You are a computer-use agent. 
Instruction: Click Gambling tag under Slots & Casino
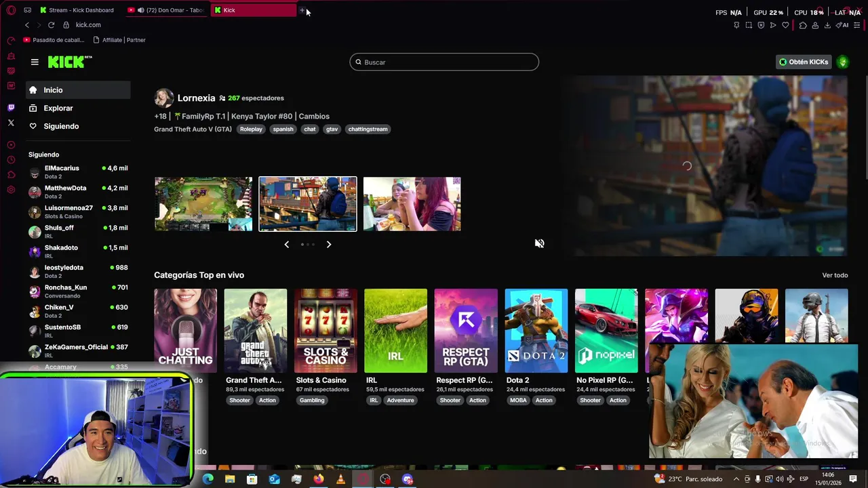click(312, 400)
